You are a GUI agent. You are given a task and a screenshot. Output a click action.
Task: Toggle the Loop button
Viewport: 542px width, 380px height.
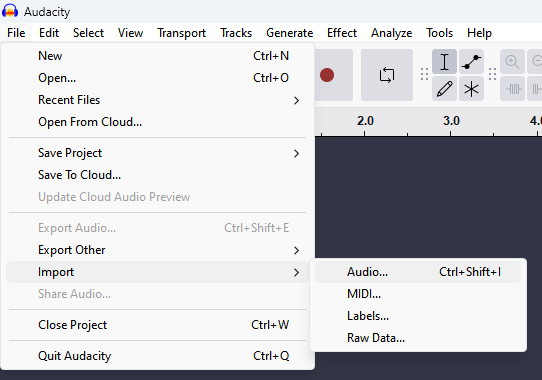click(387, 75)
